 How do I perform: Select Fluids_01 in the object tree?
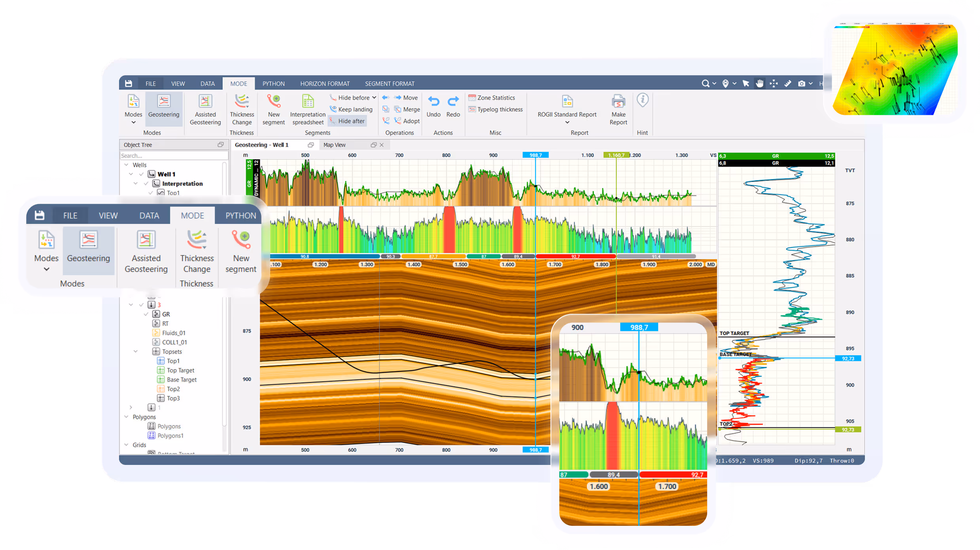tap(173, 333)
